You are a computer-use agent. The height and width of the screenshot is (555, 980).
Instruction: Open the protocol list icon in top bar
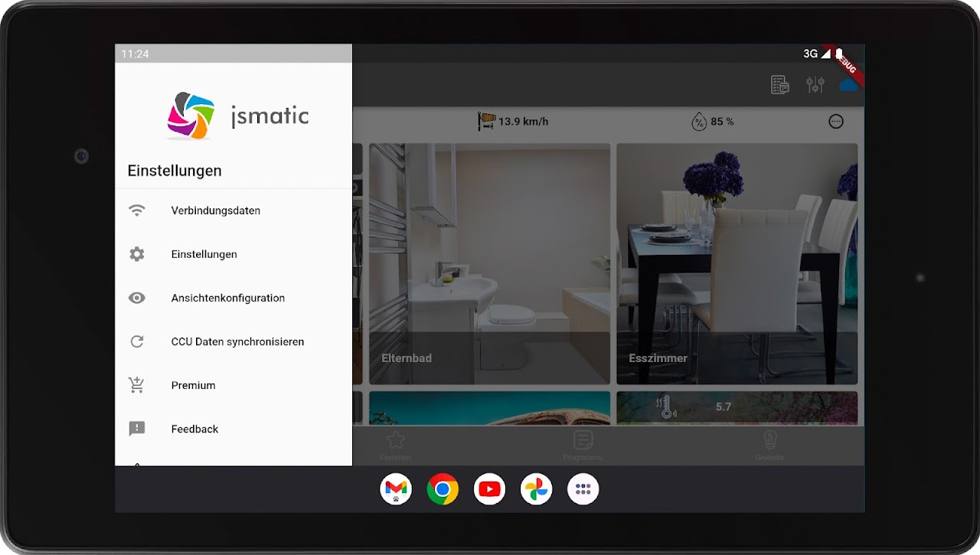tap(780, 85)
